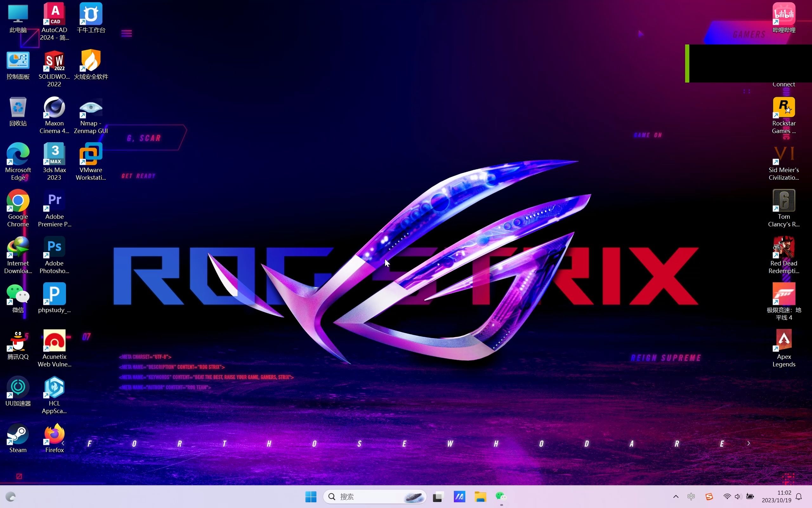Viewport: 812px width, 508px height.
Task: Select the 极限竞速：地平线 4 shortcut
Action: click(784, 302)
